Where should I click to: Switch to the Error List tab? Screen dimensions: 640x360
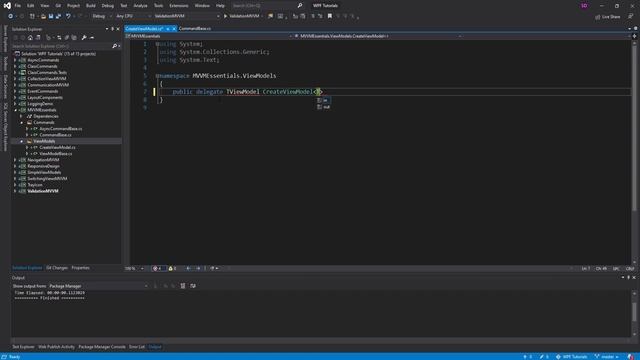(x=137, y=347)
